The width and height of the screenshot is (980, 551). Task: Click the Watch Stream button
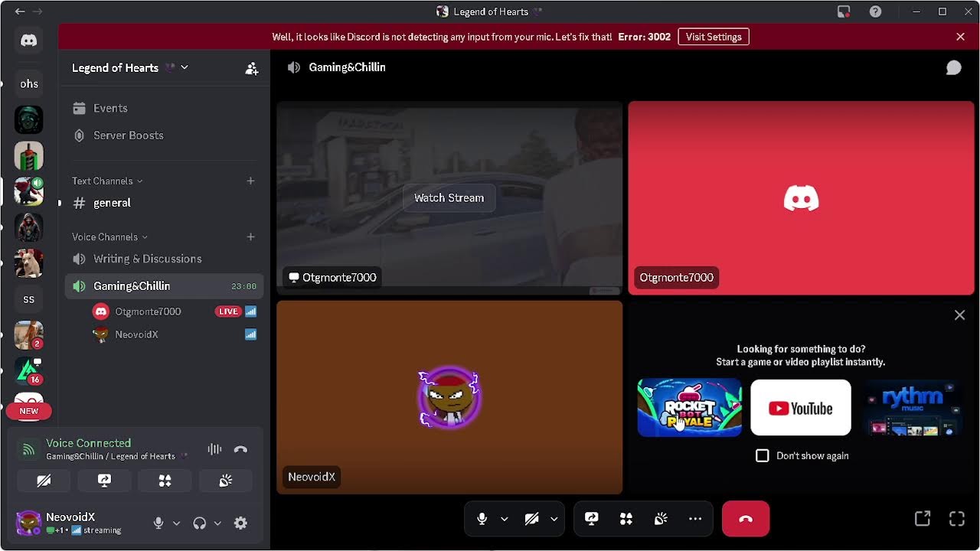pos(449,197)
